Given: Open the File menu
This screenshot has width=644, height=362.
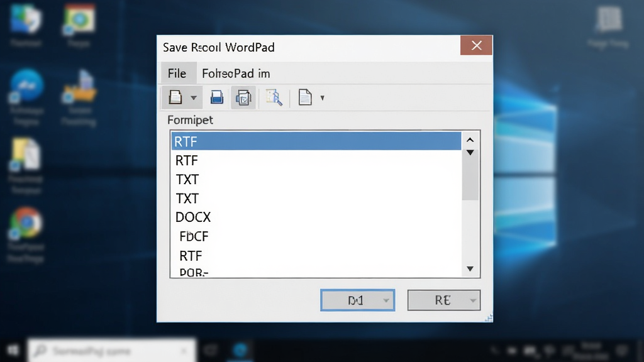Looking at the screenshot, I should (177, 74).
